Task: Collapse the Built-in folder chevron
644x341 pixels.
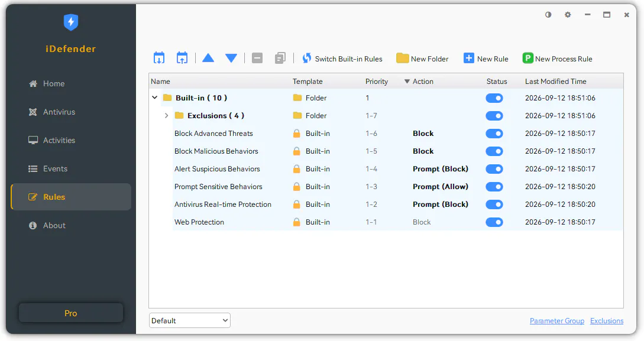Action: point(155,98)
